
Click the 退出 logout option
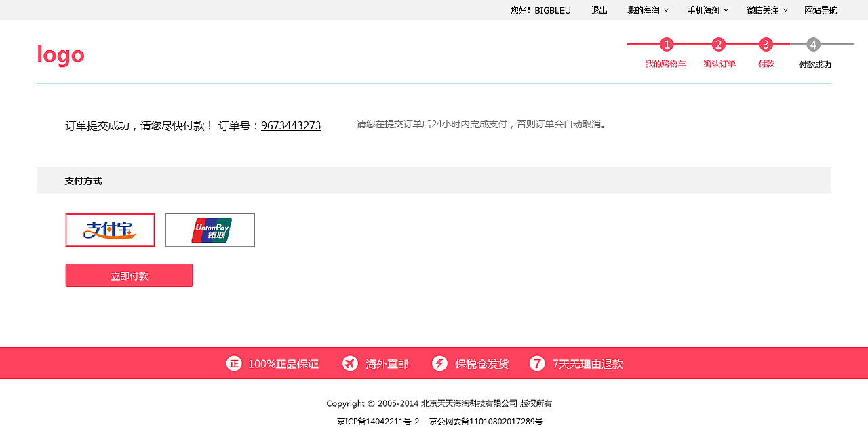click(x=598, y=10)
